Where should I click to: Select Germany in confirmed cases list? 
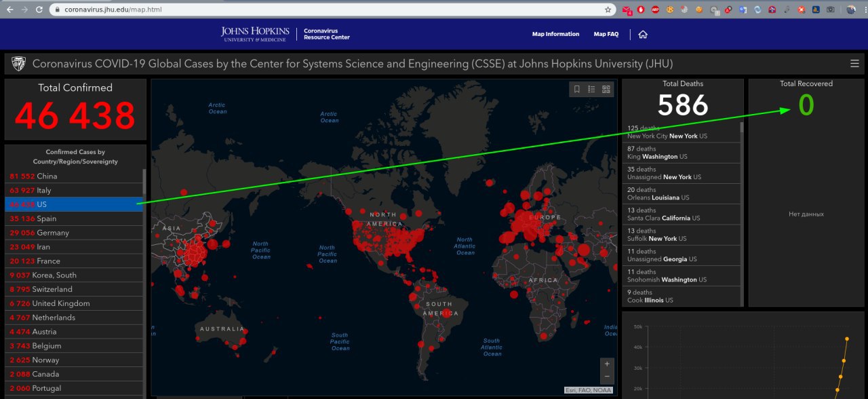(74, 233)
